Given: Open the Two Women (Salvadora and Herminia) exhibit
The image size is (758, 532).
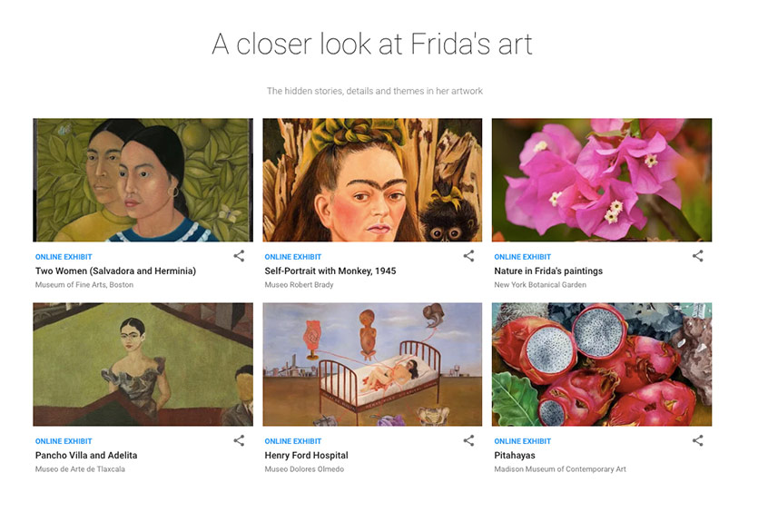Looking at the screenshot, I should point(114,271).
